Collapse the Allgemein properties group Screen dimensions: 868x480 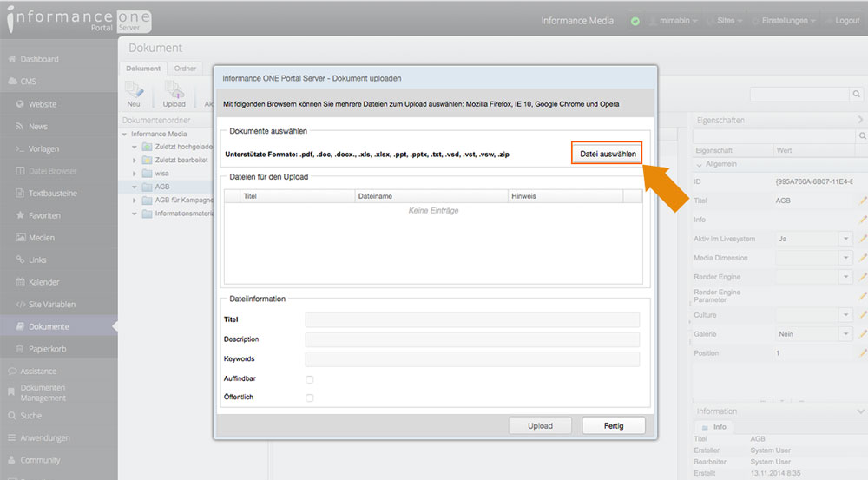tap(699, 164)
